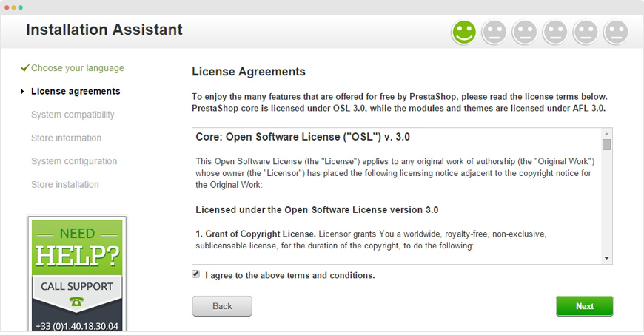
Task: Click the phone icon in the support banner
Action: (77, 301)
